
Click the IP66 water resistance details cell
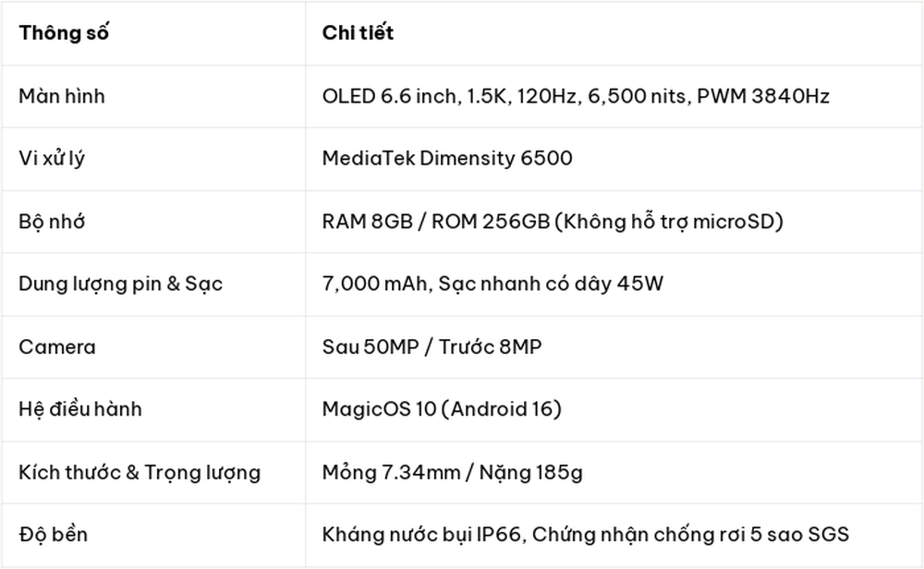pos(585,535)
